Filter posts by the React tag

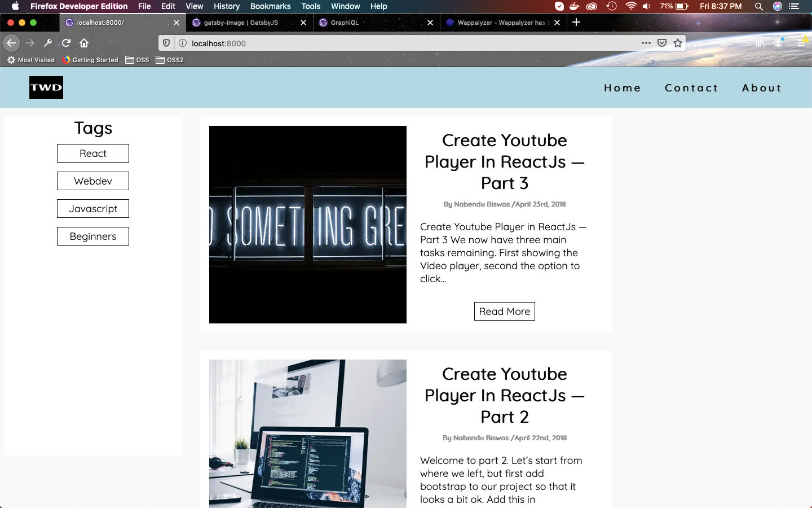[93, 154]
